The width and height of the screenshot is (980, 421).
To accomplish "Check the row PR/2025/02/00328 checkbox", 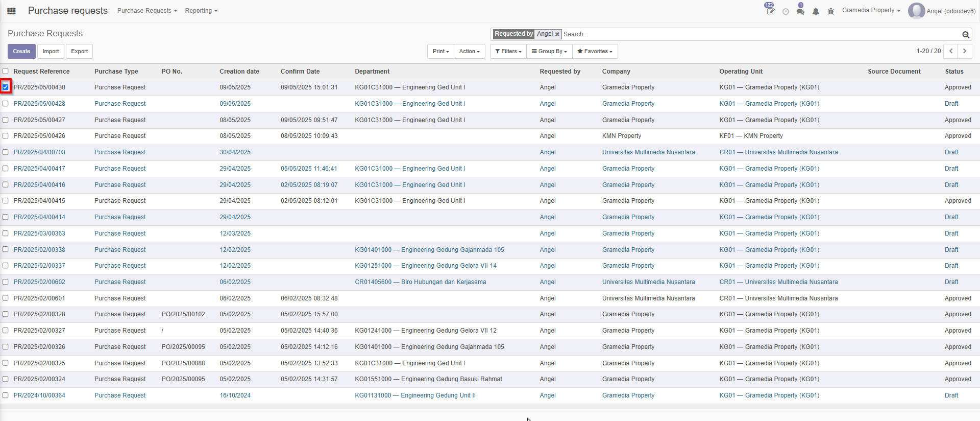I will (6, 314).
